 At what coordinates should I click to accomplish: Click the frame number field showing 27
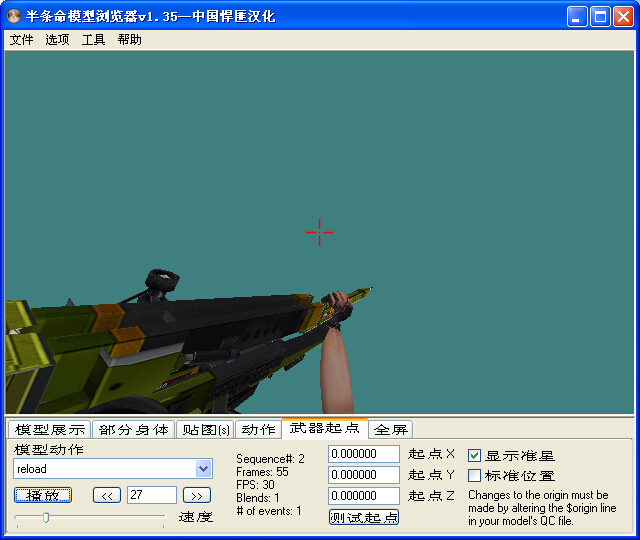(x=151, y=495)
